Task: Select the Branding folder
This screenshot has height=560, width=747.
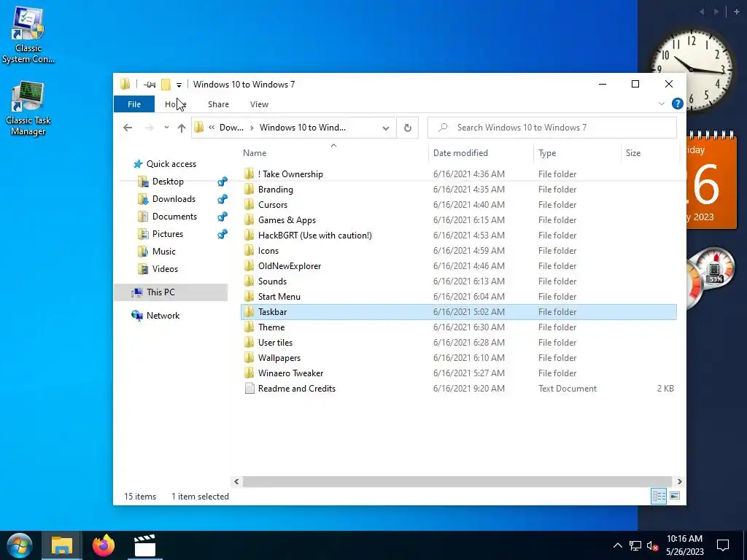Action: click(458, 190)
